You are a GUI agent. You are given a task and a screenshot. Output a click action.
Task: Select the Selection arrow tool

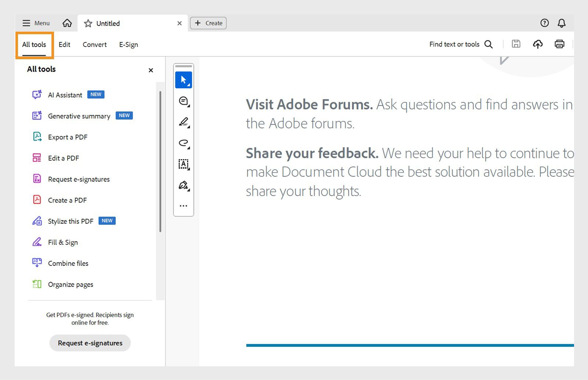[x=183, y=80]
